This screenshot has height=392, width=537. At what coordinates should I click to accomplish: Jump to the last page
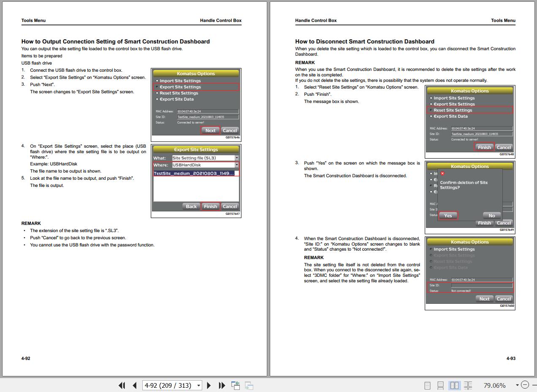222,385
